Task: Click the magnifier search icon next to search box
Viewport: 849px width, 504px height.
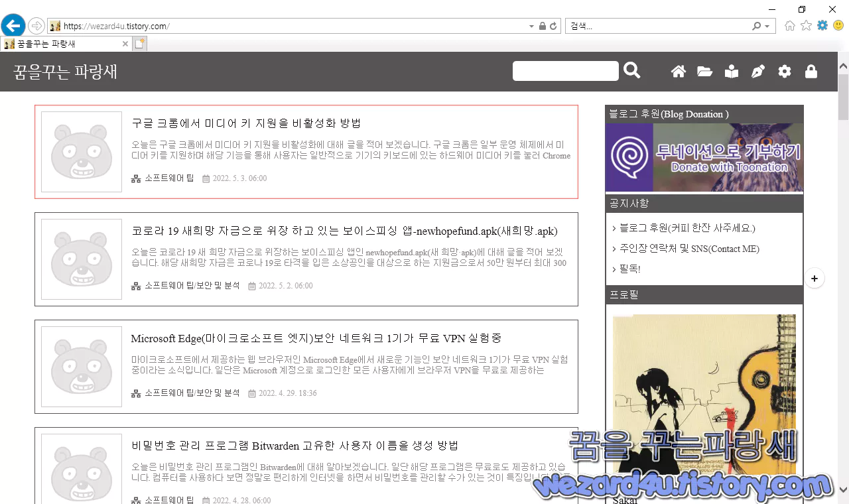Action: [631, 70]
